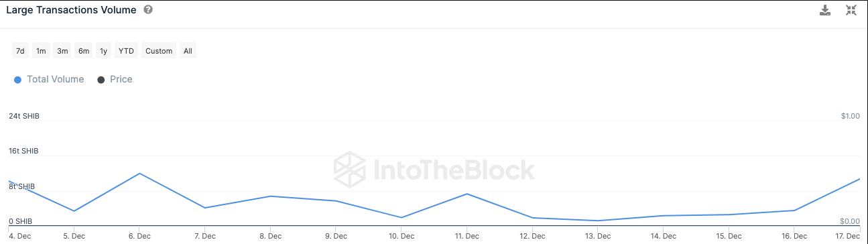Viewport: 868px width, 244px height.
Task: Download the chart data
Action: [826, 10]
